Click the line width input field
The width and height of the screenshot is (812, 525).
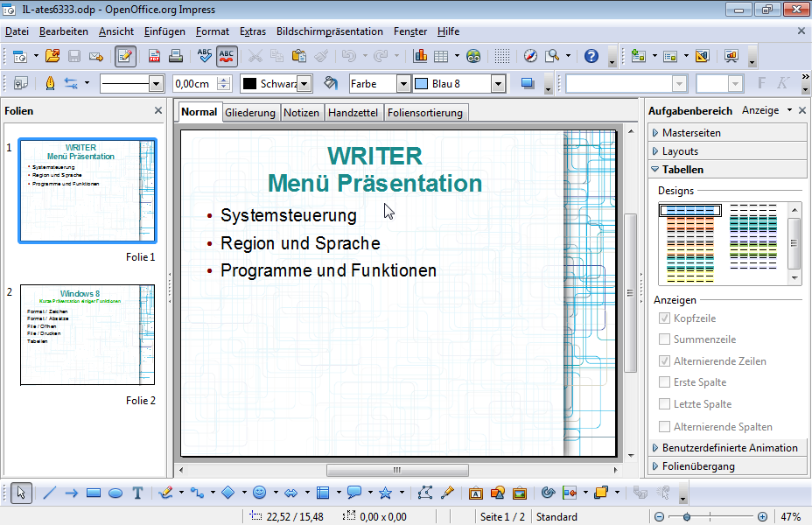coord(195,84)
